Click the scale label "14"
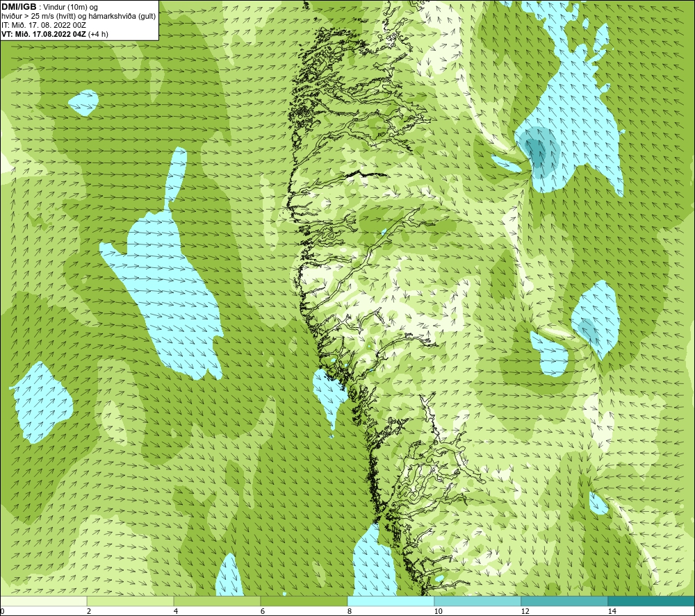The image size is (695, 616). pyautogui.click(x=612, y=612)
